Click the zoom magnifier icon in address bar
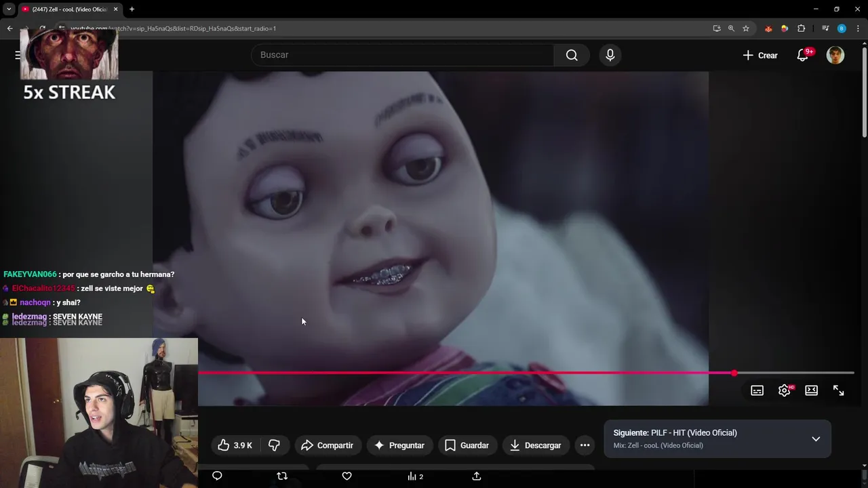 click(x=731, y=28)
